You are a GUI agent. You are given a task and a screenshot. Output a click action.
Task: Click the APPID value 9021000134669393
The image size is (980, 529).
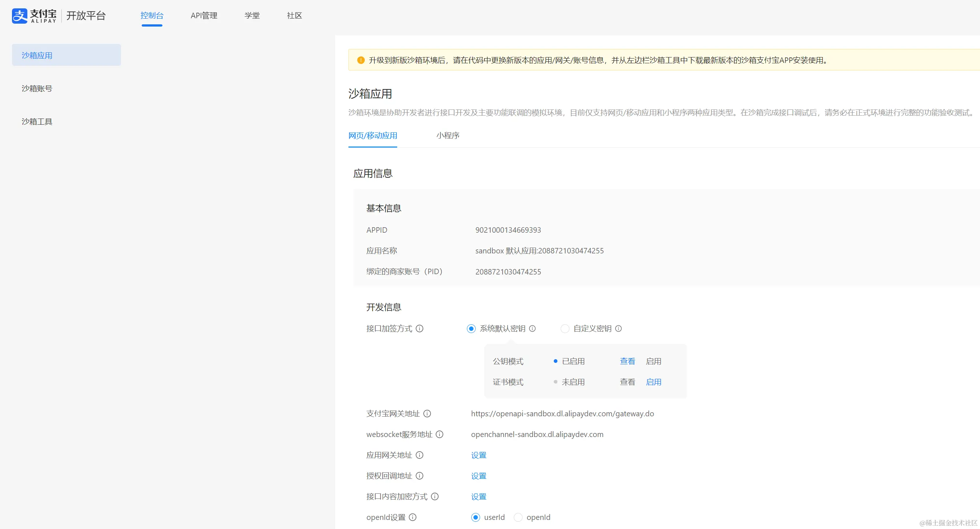point(508,230)
